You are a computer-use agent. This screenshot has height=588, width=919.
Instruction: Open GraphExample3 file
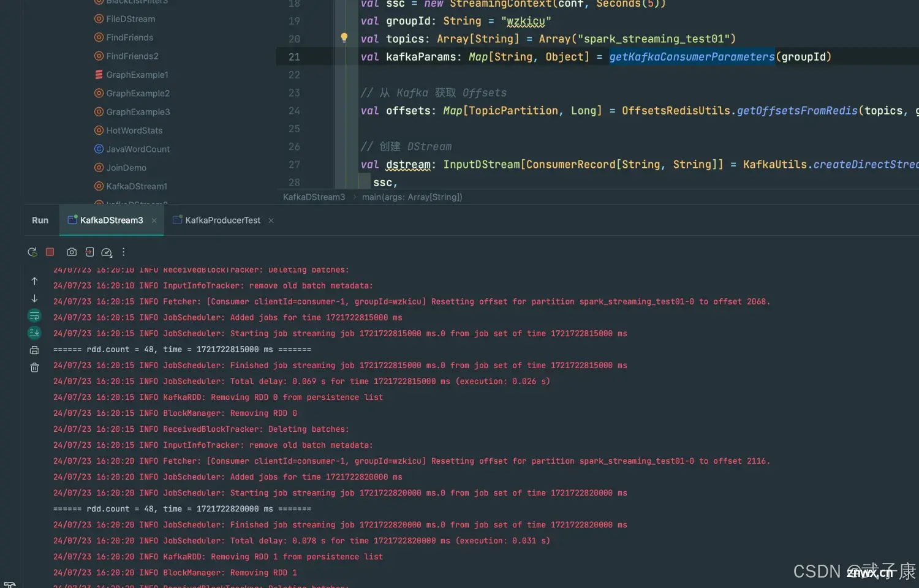(138, 111)
